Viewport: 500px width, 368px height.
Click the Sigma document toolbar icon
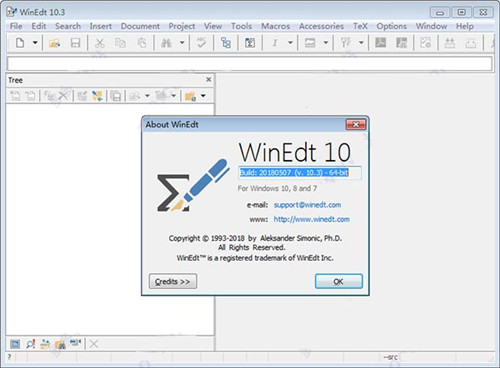pos(250,43)
